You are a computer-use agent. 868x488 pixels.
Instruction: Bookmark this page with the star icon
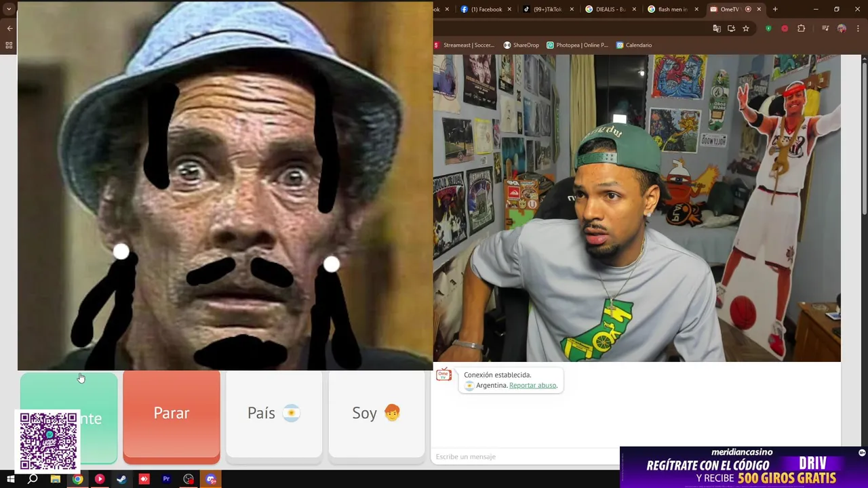coord(745,28)
